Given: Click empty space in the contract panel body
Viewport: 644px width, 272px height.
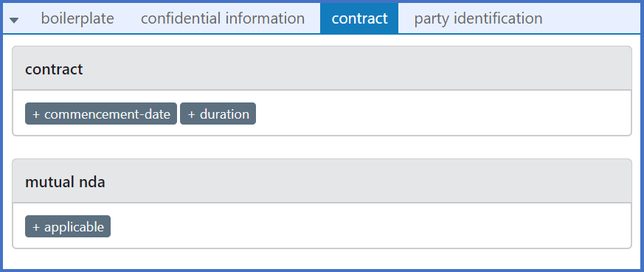Looking at the screenshot, I should (x=443, y=114).
